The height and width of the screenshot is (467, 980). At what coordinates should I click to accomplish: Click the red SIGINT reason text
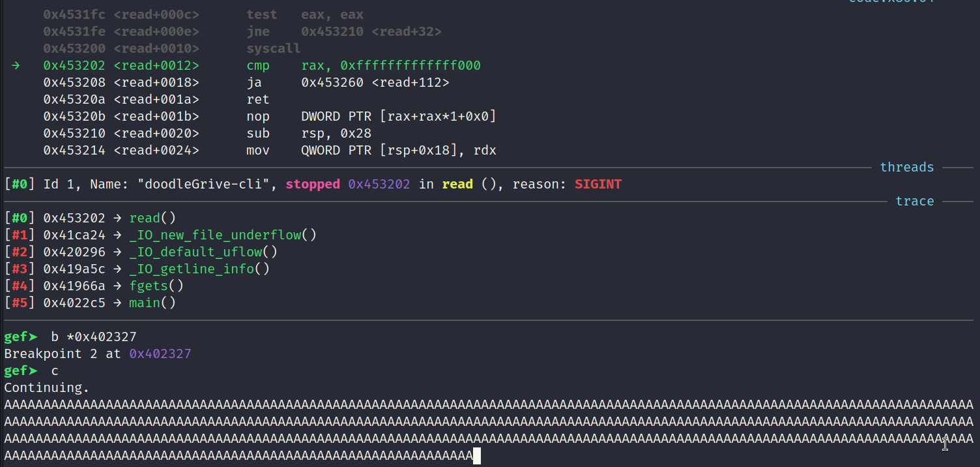click(x=598, y=184)
